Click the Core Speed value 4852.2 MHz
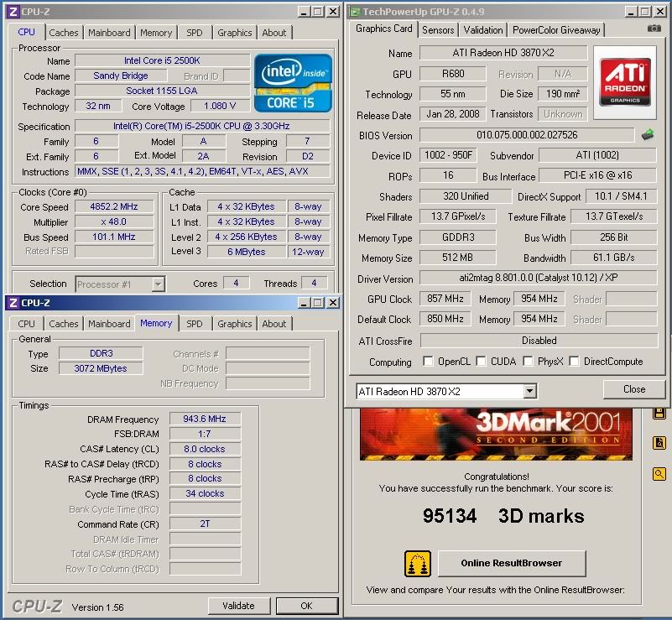Image resolution: width=672 pixels, height=620 pixels. pos(114,206)
